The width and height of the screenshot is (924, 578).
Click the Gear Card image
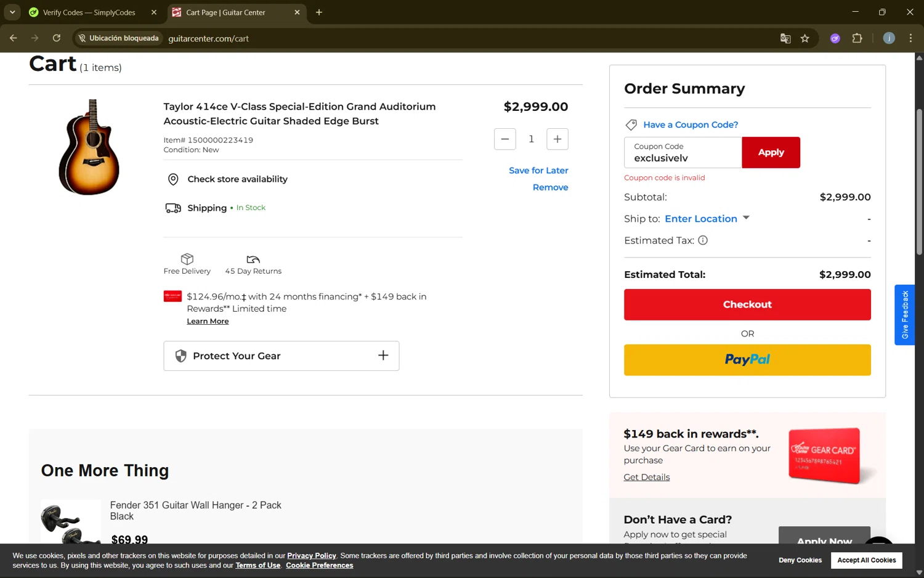[825, 455]
